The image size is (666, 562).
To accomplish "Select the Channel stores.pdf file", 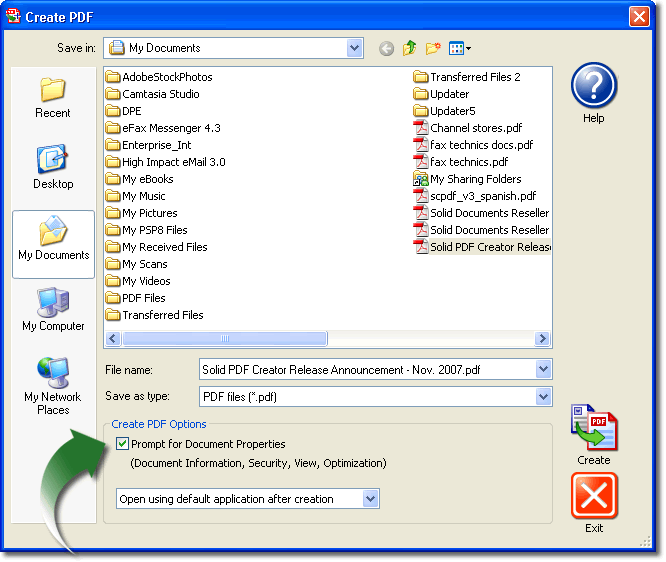I will [x=475, y=128].
